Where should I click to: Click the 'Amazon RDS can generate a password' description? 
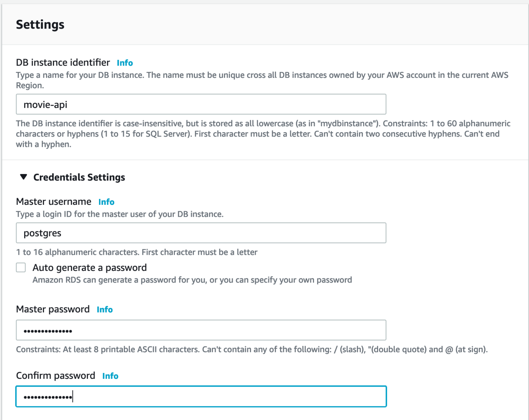coord(192,280)
